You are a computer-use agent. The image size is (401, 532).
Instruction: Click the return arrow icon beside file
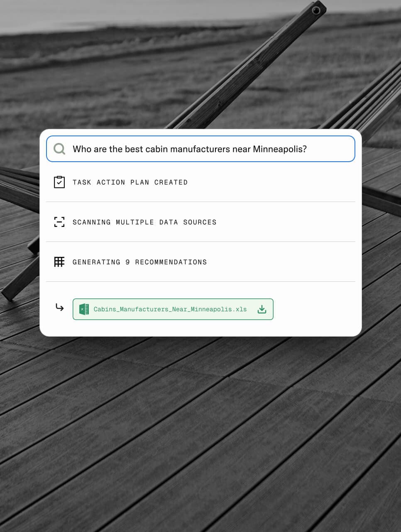59,308
